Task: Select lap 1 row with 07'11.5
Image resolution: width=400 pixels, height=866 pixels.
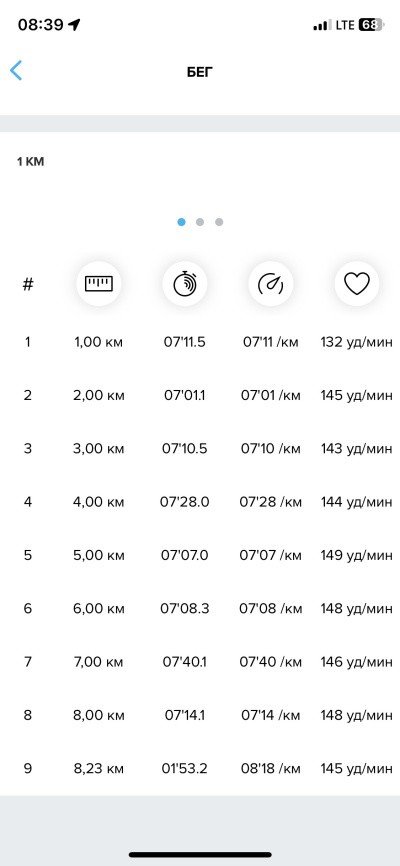Action: [200, 342]
